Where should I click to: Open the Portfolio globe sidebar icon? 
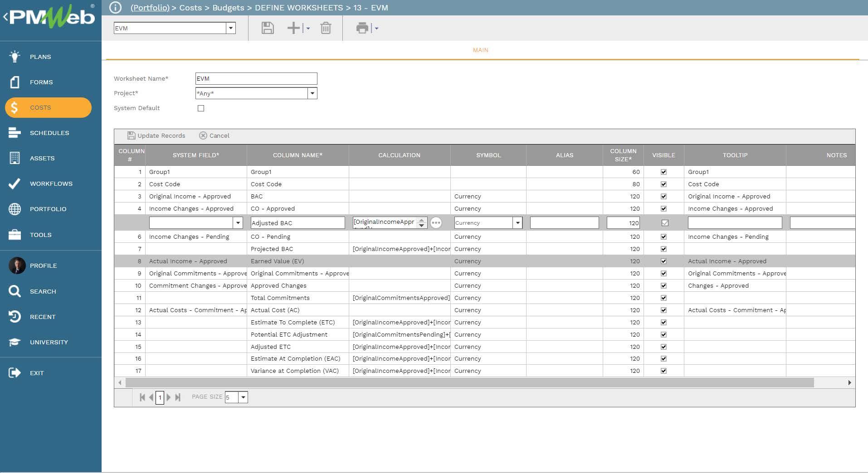coord(15,209)
